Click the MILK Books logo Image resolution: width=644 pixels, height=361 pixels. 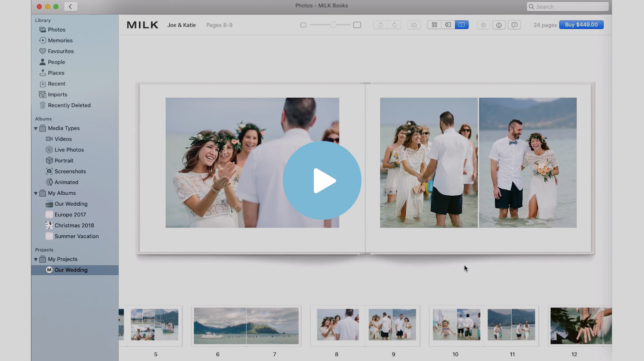click(x=142, y=25)
